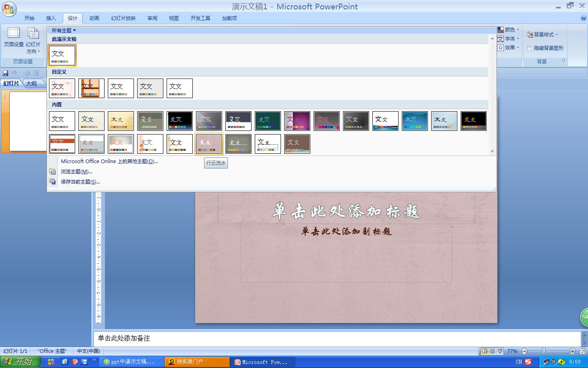Click Microsoft PowerPoint taskbar button
588x368 pixels.
[263, 362]
